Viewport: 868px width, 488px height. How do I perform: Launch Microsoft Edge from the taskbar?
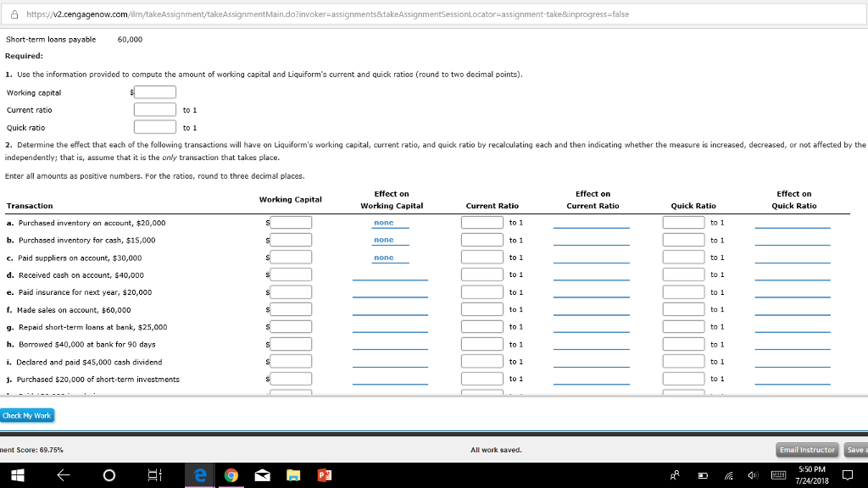tap(199, 475)
